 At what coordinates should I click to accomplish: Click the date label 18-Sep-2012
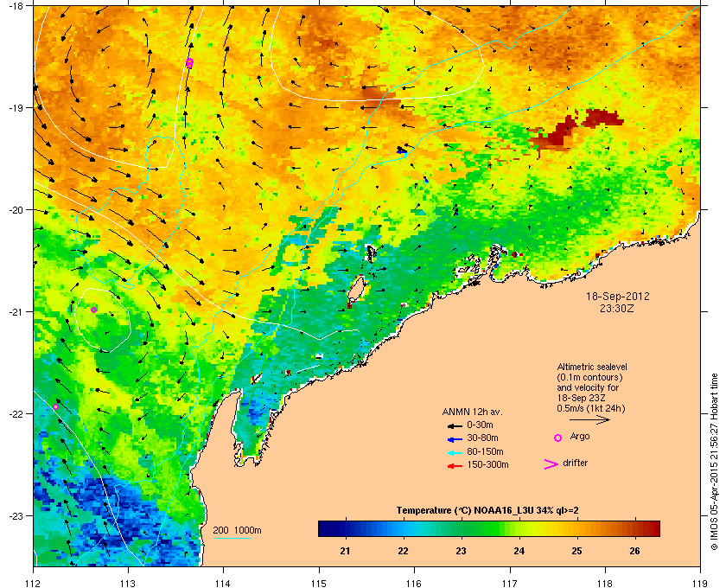(x=618, y=297)
